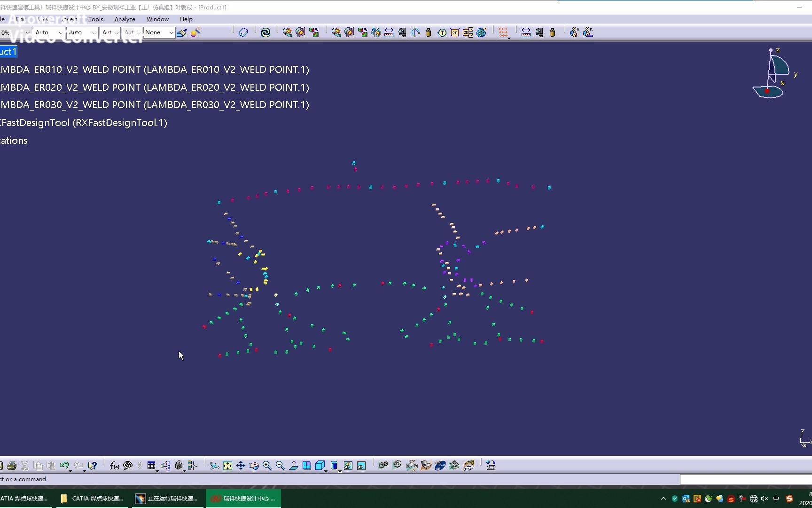Open the Analyze menu
This screenshot has width=812, height=508.
(124, 19)
